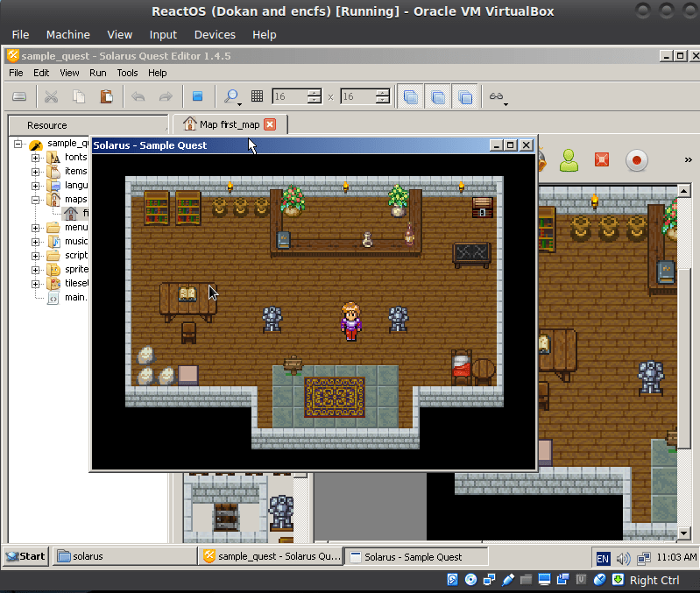The image size is (700, 593).
Task: Open the Quest Editor Tools menu
Action: pyautogui.click(x=127, y=73)
